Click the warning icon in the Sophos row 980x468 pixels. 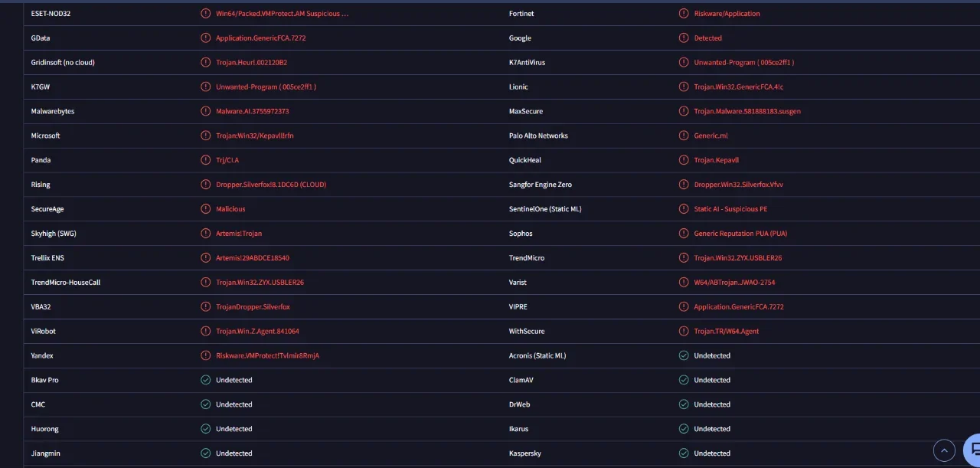click(x=684, y=234)
